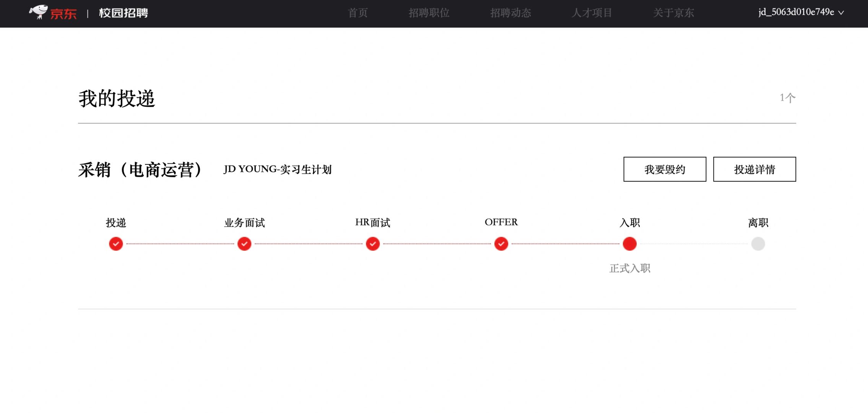
Task: Click the 校园招聘 header text
Action: click(124, 13)
